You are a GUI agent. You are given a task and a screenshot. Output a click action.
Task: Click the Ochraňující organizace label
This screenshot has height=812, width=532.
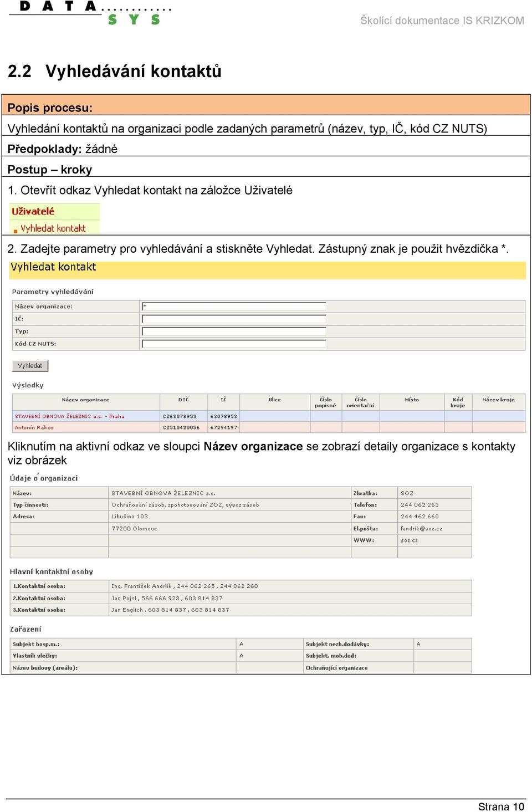click(337, 668)
